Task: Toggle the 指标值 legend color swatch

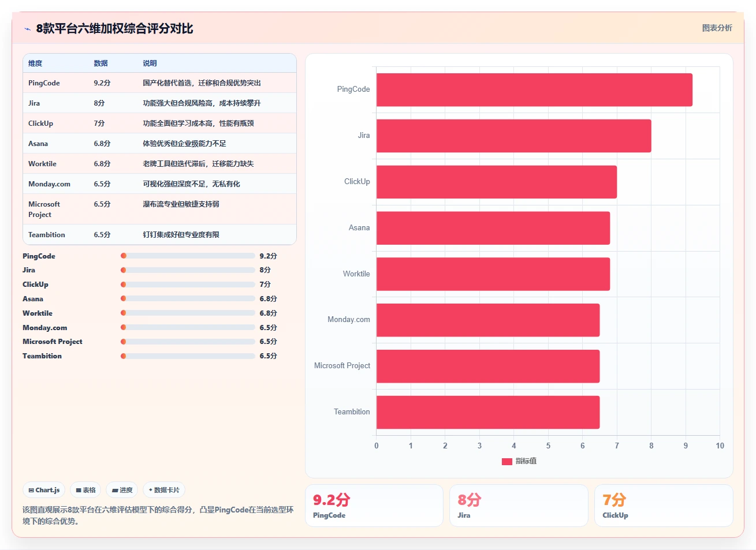Action: [x=507, y=461]
